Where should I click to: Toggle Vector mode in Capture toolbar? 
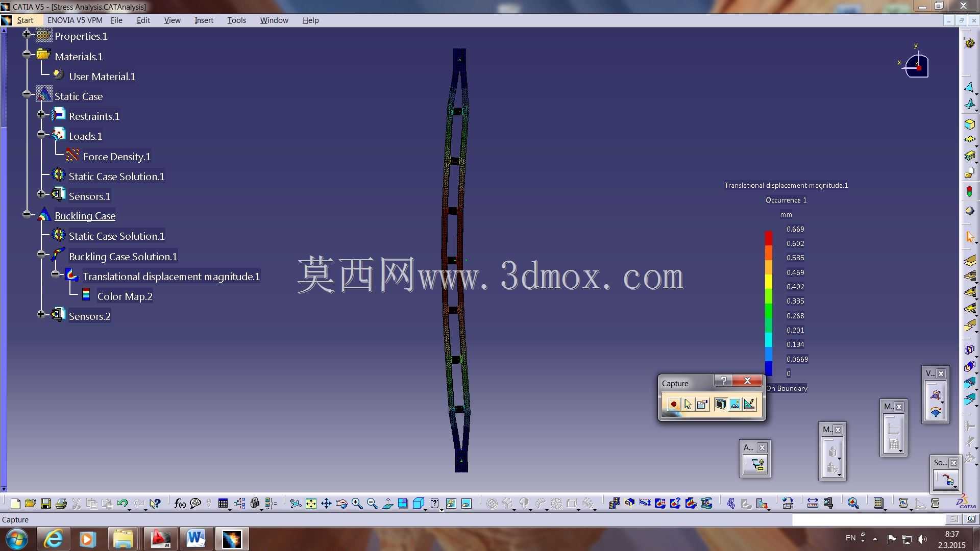(x=749, y=405)
